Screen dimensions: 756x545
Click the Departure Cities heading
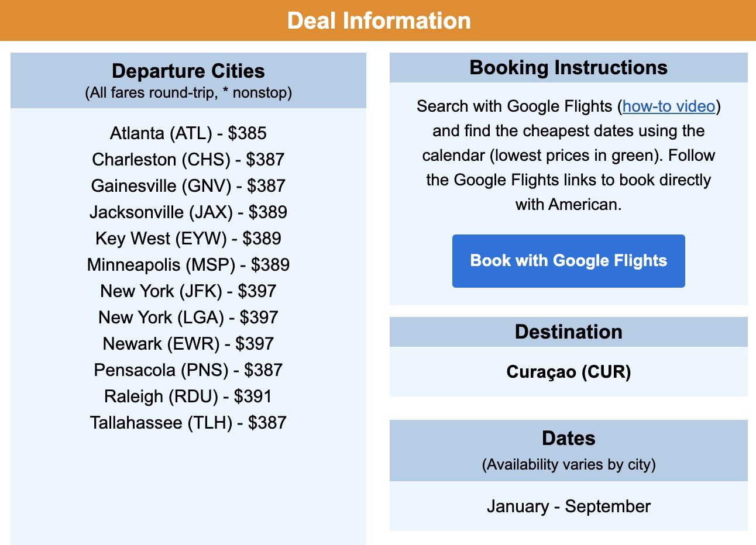pos(188,71)
